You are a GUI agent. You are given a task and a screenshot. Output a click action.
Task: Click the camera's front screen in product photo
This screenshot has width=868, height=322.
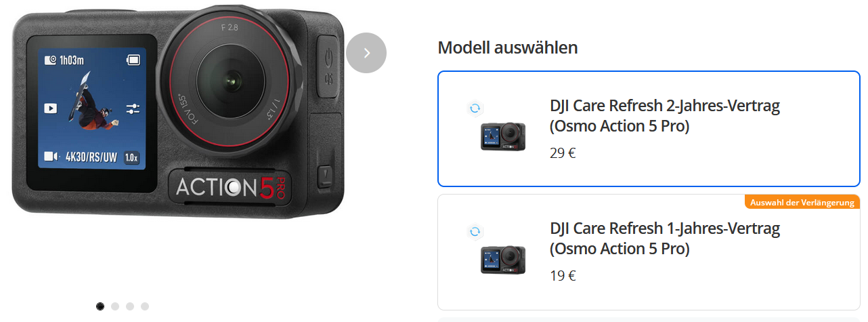86,112
